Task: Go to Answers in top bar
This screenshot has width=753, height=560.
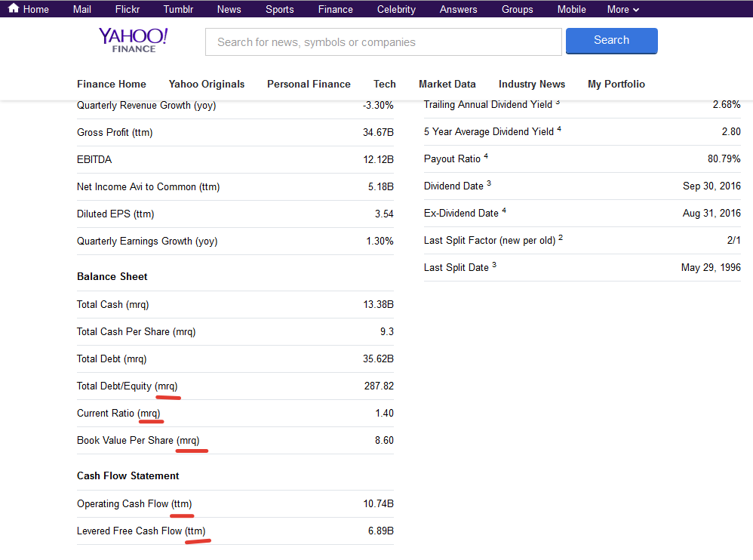Action: (458, 9)
